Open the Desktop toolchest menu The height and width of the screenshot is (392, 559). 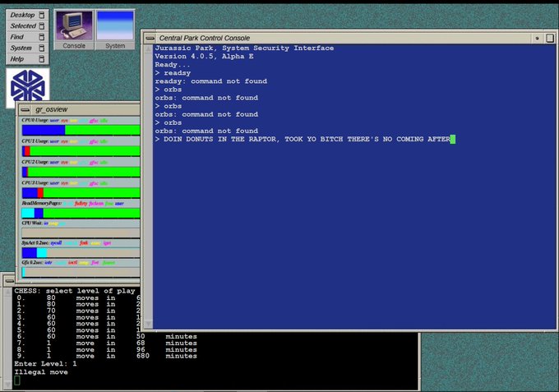(27, 15)
